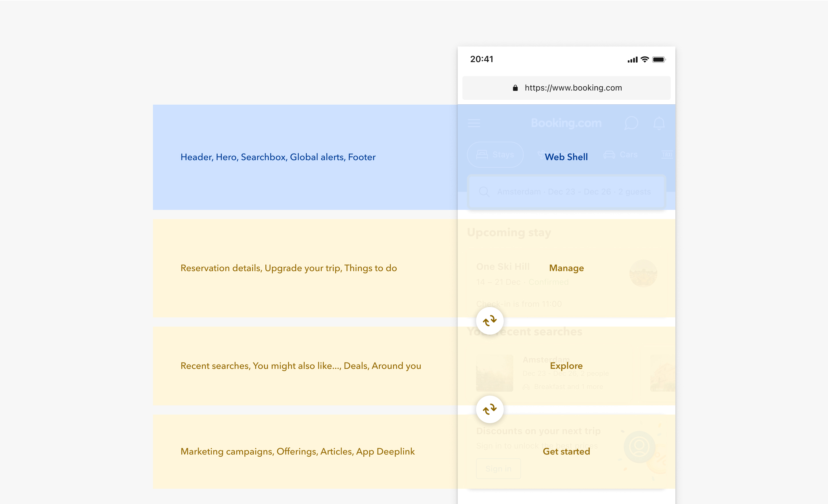
Task: Click the Web Shell label
Action: click(x=566, y=157)
